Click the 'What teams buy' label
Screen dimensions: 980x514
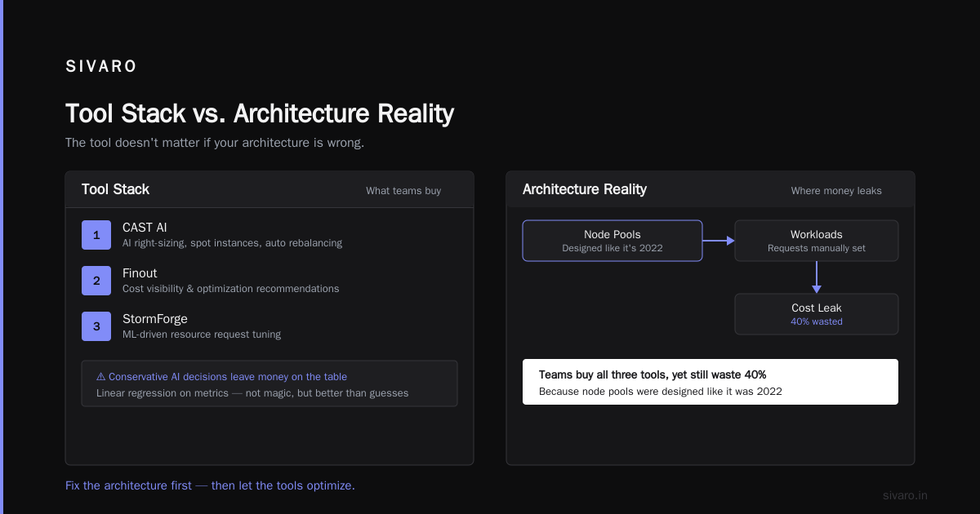point(403,191)
